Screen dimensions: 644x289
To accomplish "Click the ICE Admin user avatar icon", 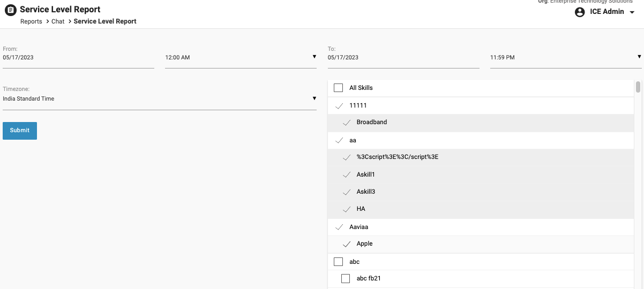I will coord(580,12).
